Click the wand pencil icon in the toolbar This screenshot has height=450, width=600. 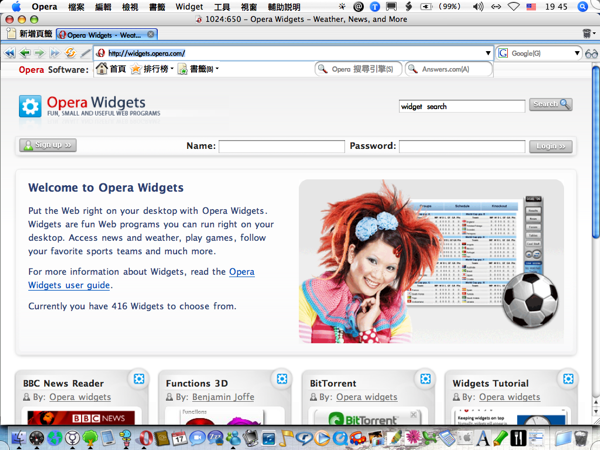tap(86, 53)
